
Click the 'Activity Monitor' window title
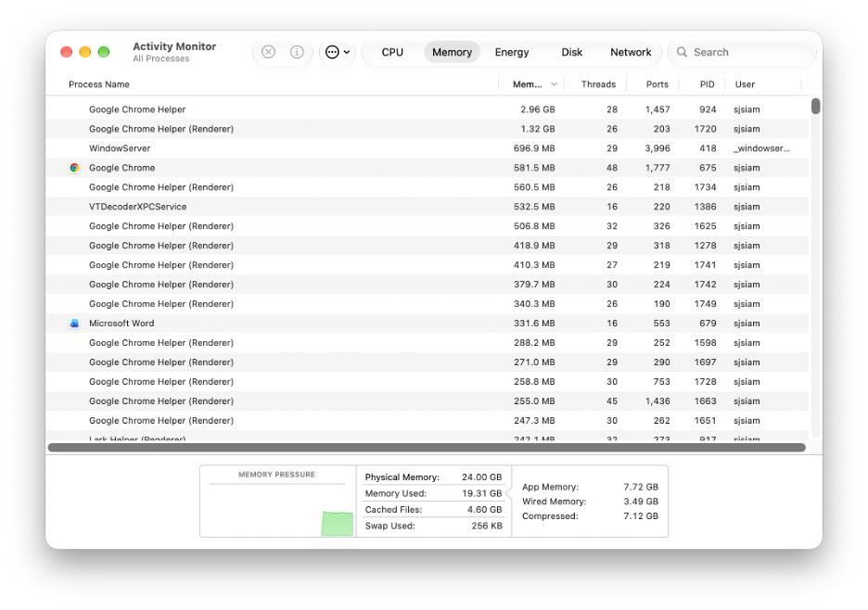(x=174, y=46)
